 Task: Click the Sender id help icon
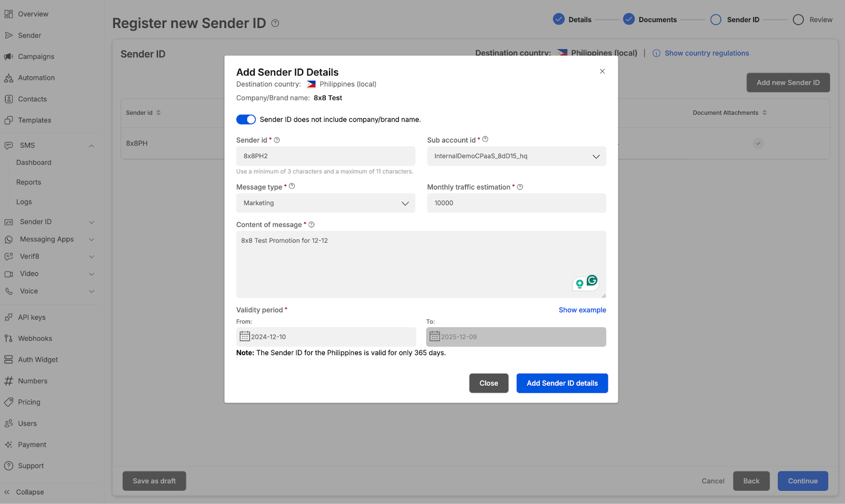click(x=277, y=140)
